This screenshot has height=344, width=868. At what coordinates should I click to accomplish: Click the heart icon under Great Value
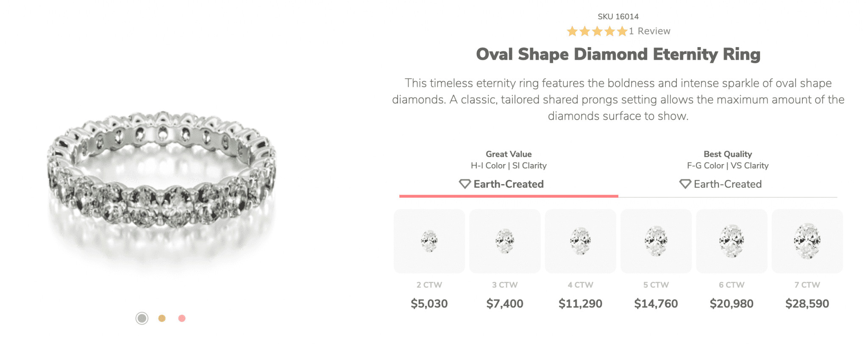coord(465,184)
